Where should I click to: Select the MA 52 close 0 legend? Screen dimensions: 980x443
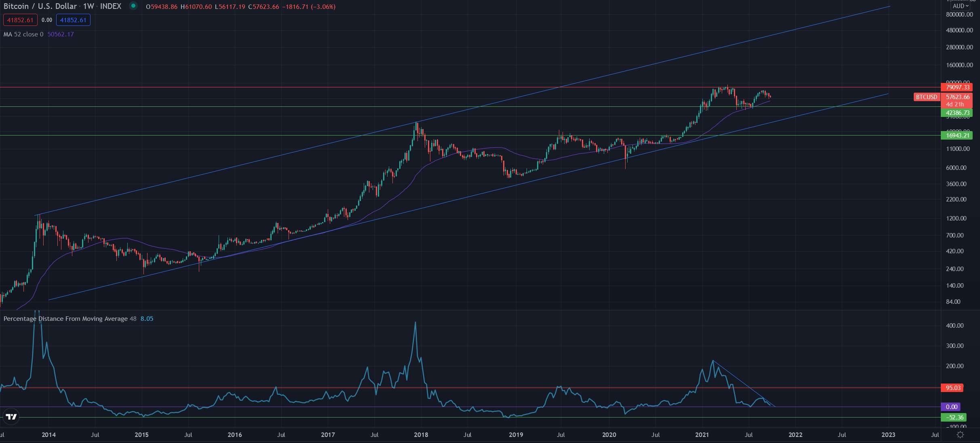[x=23, y=34]
